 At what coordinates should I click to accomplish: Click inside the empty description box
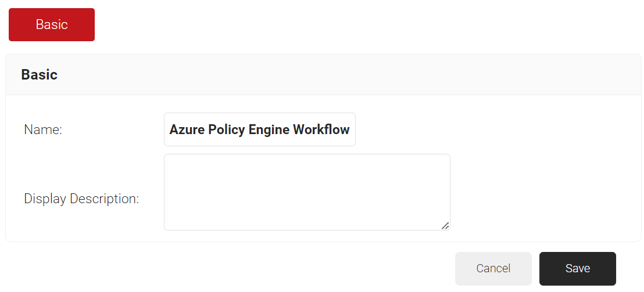307,192
